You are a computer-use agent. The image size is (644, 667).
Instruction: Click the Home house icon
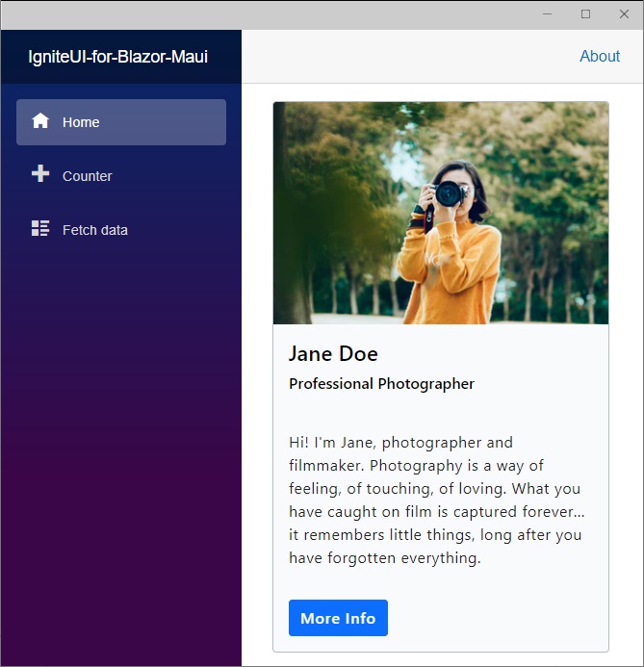coord(40,121)
